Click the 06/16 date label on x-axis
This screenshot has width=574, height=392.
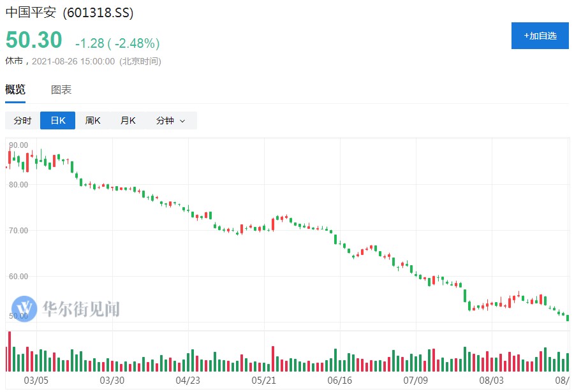tap(340, 381)
